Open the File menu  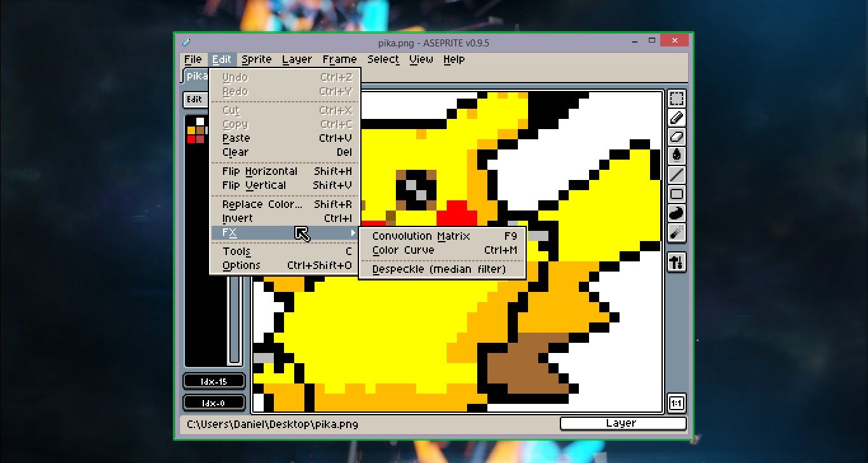(x=193, y=59)
